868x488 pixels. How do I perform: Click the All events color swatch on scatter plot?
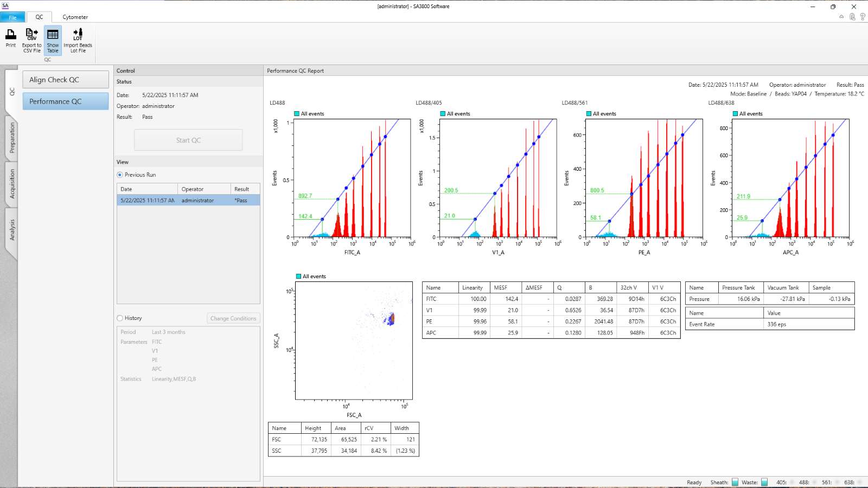click(298, 277)
